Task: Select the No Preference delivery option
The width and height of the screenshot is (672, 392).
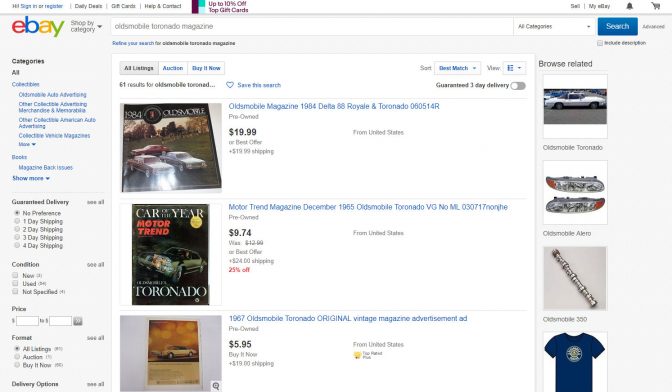Action: [17, 213]
